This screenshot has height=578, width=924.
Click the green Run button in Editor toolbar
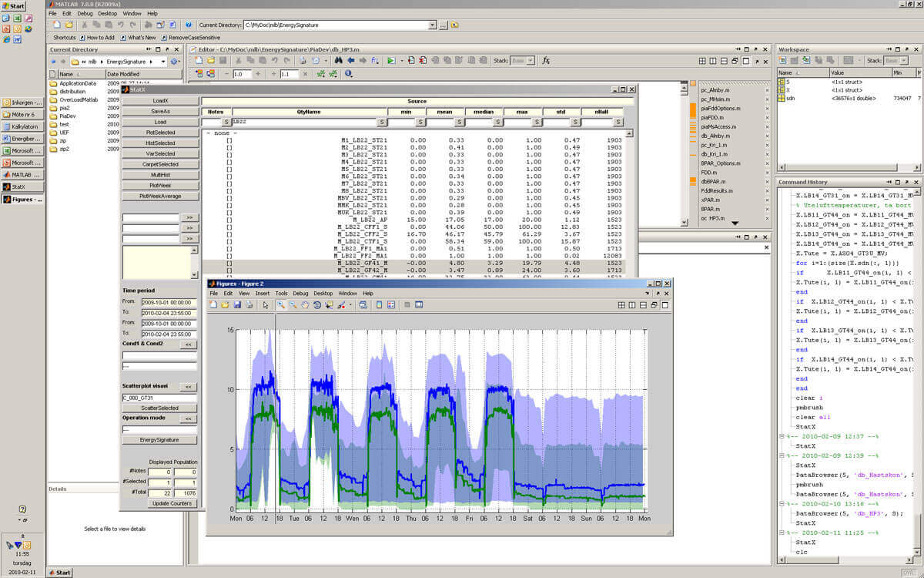pos(391,60)
